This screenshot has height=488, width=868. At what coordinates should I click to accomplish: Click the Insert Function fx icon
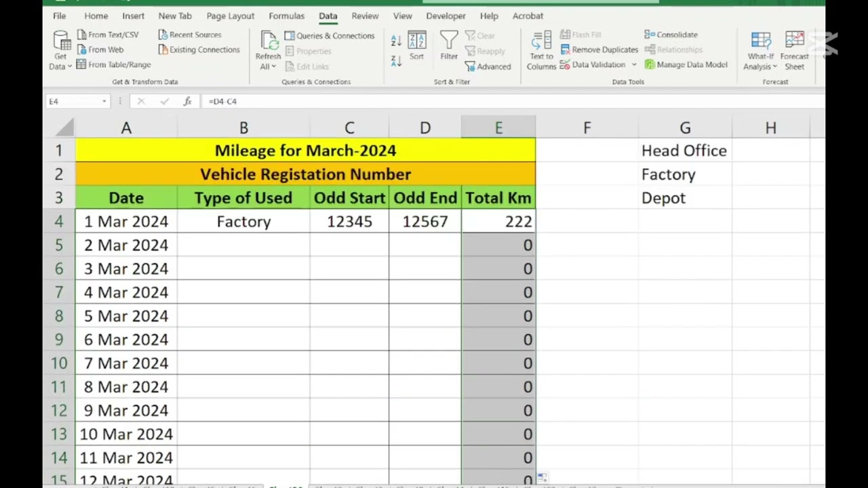click(x=188, y=101)
